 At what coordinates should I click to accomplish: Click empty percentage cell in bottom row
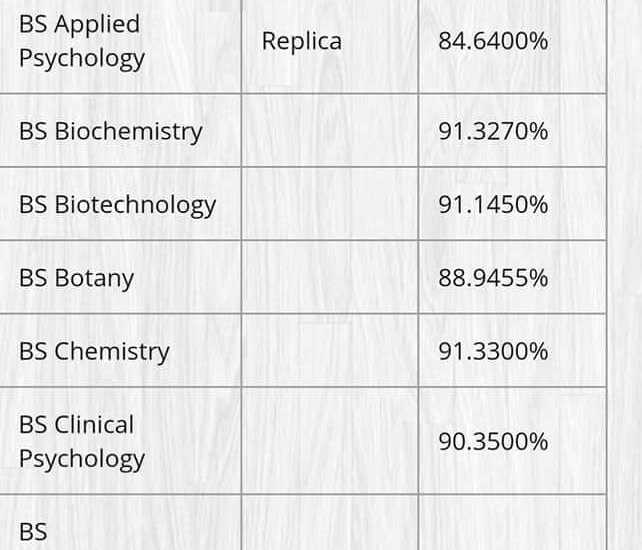[512, 524]
